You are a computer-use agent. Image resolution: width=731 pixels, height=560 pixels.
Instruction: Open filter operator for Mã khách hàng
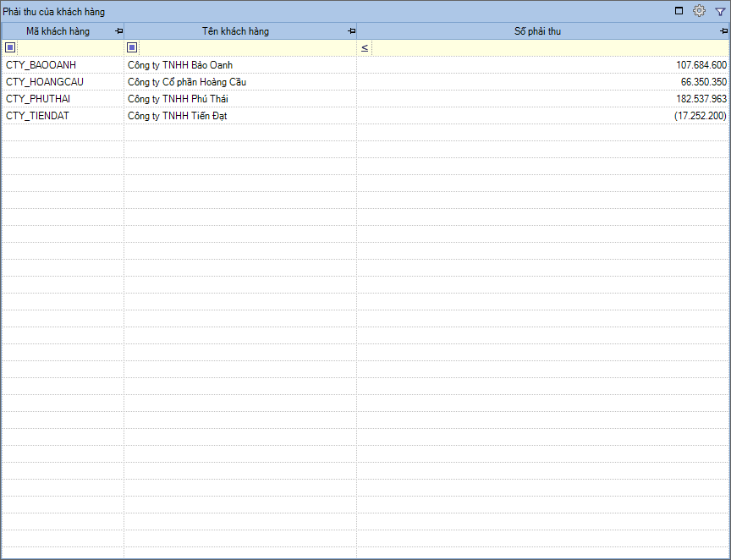click(x=10, y=48)
